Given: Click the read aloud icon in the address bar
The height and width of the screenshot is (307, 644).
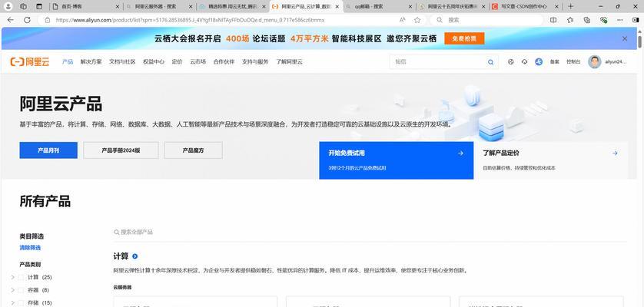Looking at the screenshot, I should tap(402, 20).
